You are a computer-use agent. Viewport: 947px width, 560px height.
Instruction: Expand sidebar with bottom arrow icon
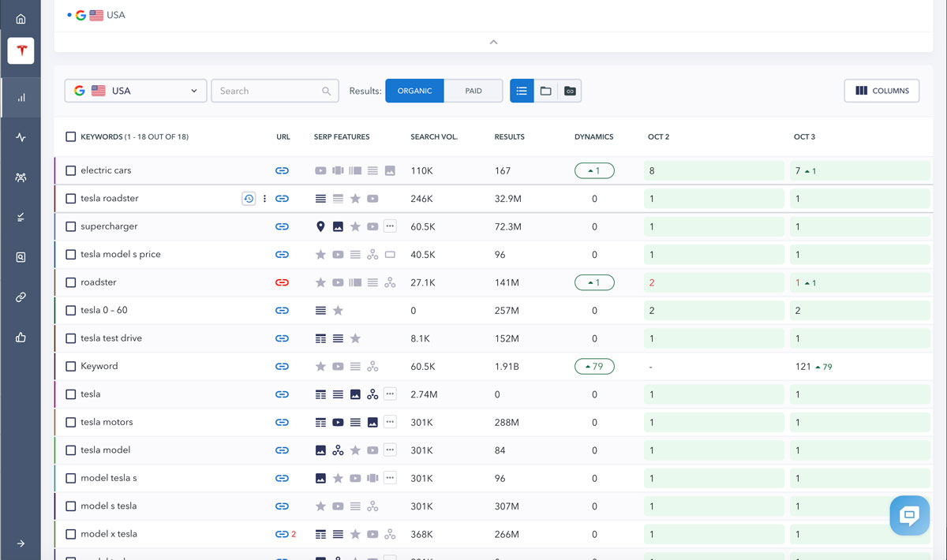click(21, 543)
